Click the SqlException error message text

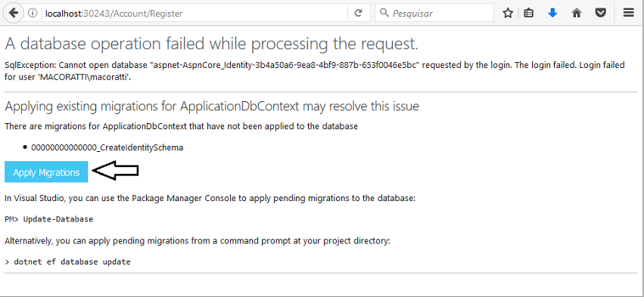pos(315,70)
